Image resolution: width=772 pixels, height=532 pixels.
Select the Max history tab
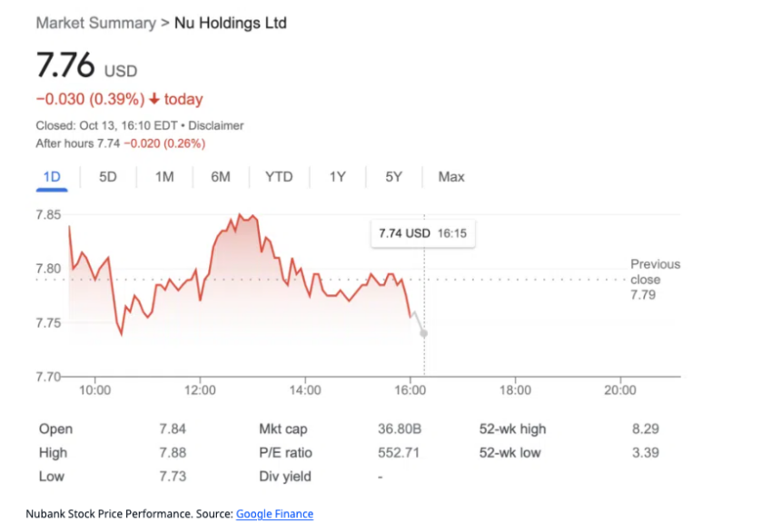tap(450, 177)
